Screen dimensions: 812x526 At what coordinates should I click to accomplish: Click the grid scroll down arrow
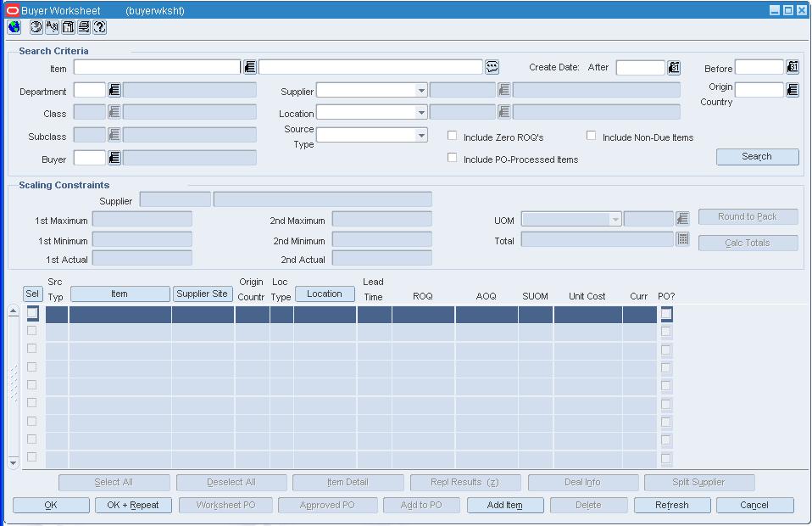click(14, 462)
